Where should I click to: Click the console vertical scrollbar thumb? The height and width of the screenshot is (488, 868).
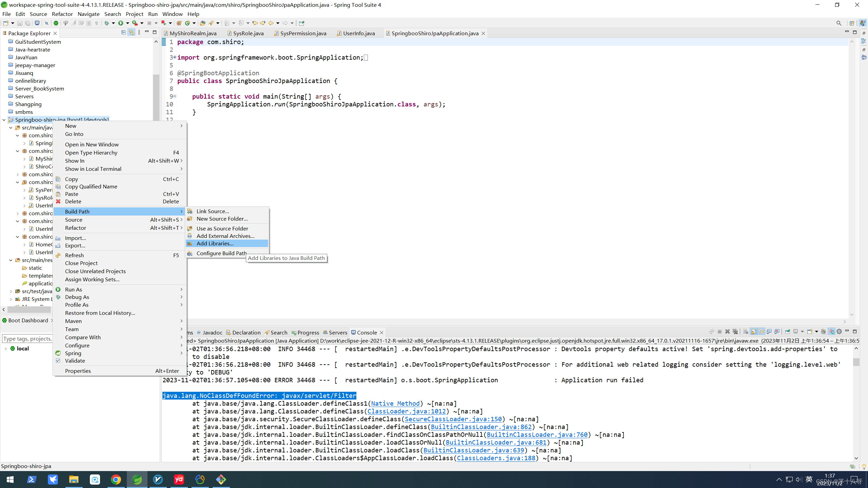856,362
